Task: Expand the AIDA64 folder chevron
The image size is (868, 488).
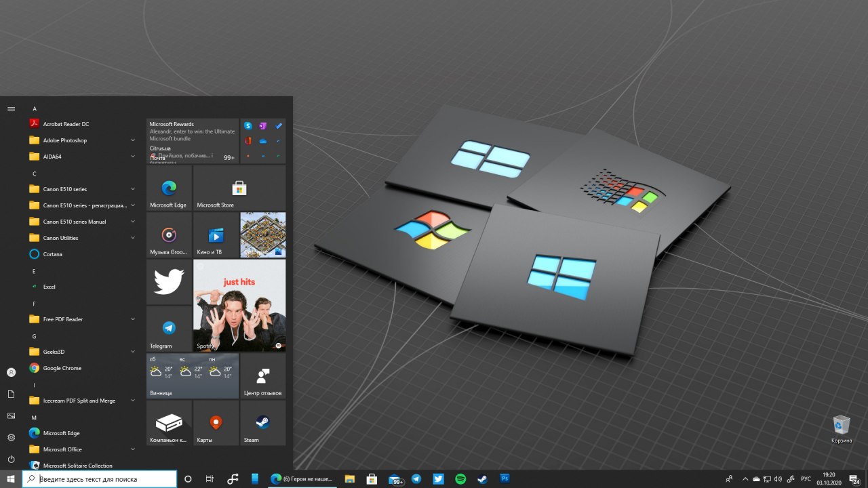Action: point(133,157)
